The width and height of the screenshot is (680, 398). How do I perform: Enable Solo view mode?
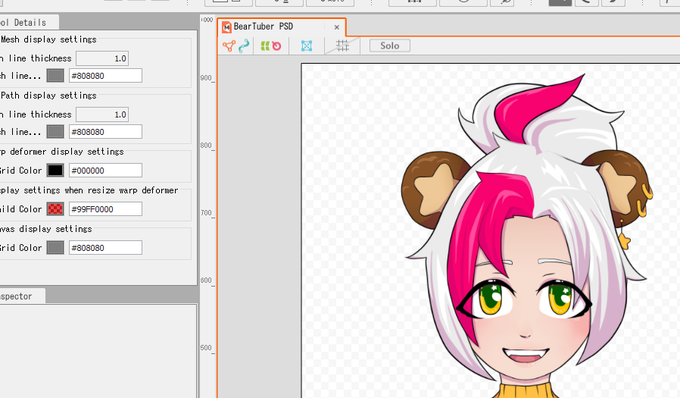pos(389,46)
